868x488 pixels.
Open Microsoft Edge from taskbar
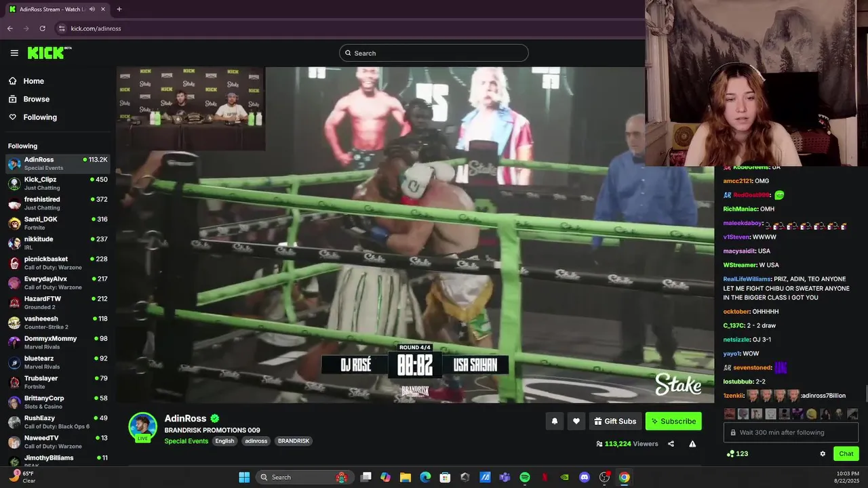(425, 477)
